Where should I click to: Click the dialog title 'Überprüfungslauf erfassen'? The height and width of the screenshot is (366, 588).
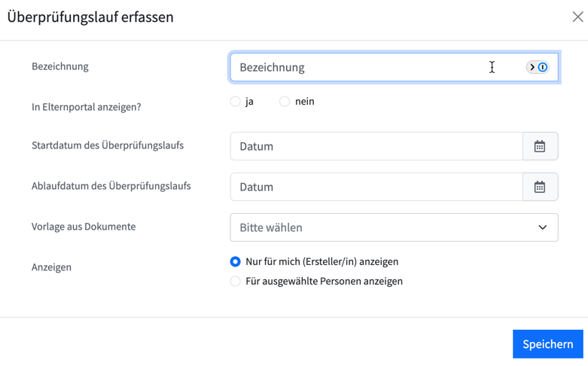[90, 17]
